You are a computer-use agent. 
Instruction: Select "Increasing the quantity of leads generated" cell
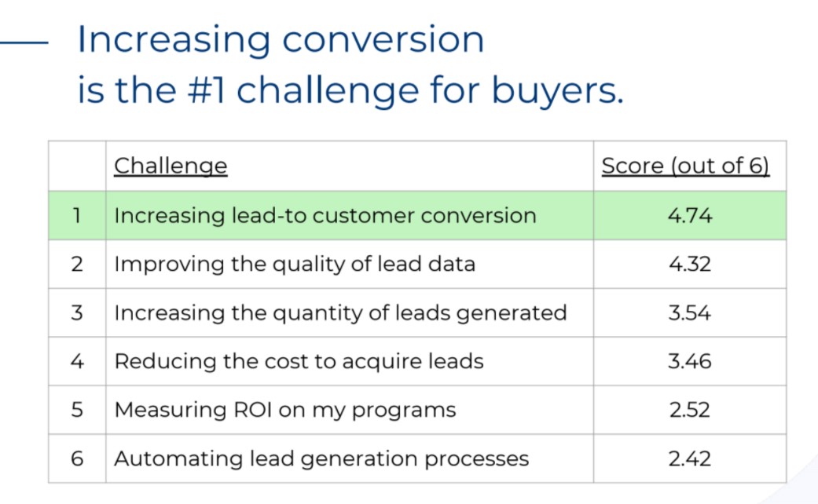pos(340,312)
